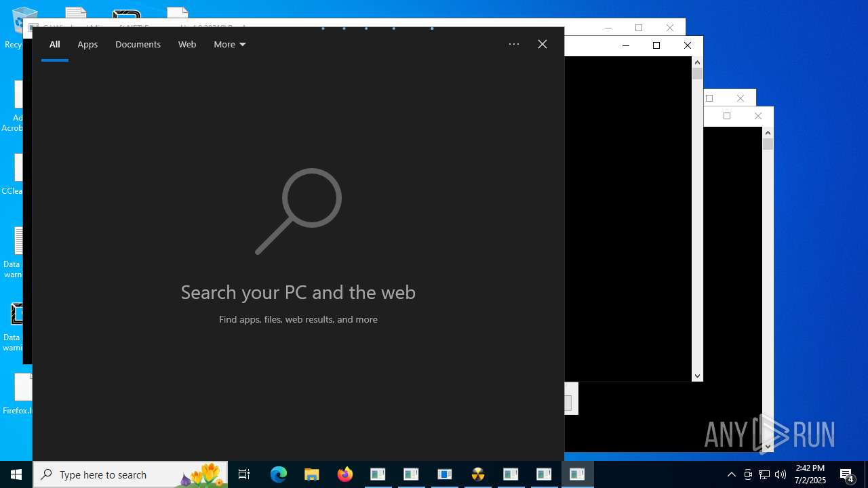Switch to the Documents search tab

pyautogui.click(x=138, y=45)
